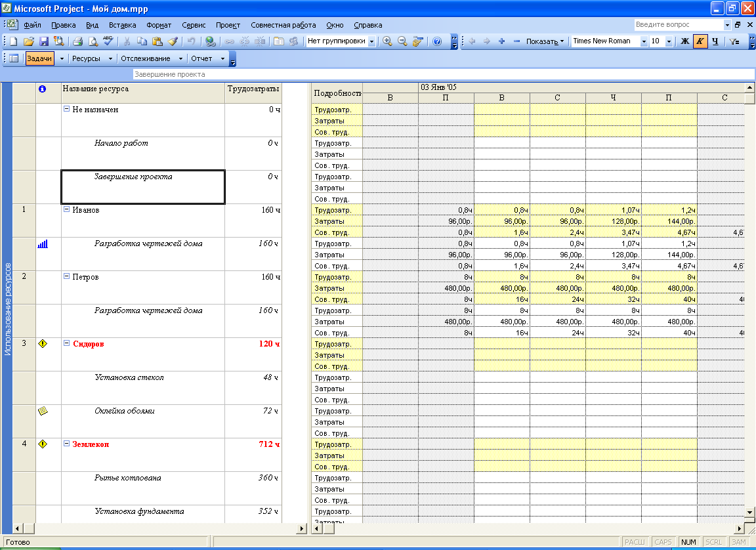Open an existing file with folder icon
Viewport: 756px width, 550px height.
[28, 41]
